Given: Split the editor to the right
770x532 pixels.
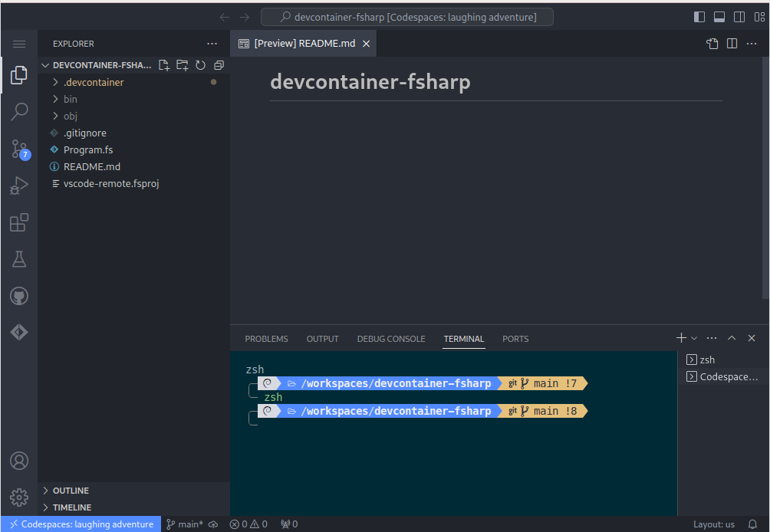Looking at the screenshot, I should [732, 44].
